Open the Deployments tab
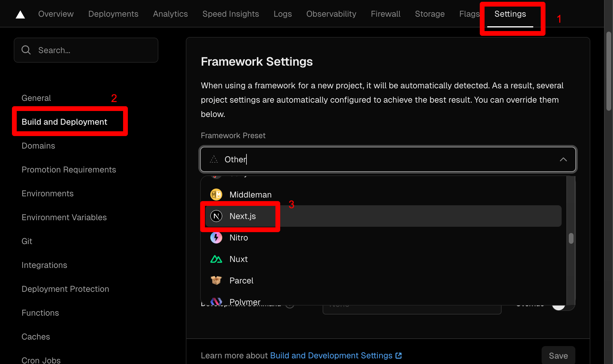 point(113,14)
